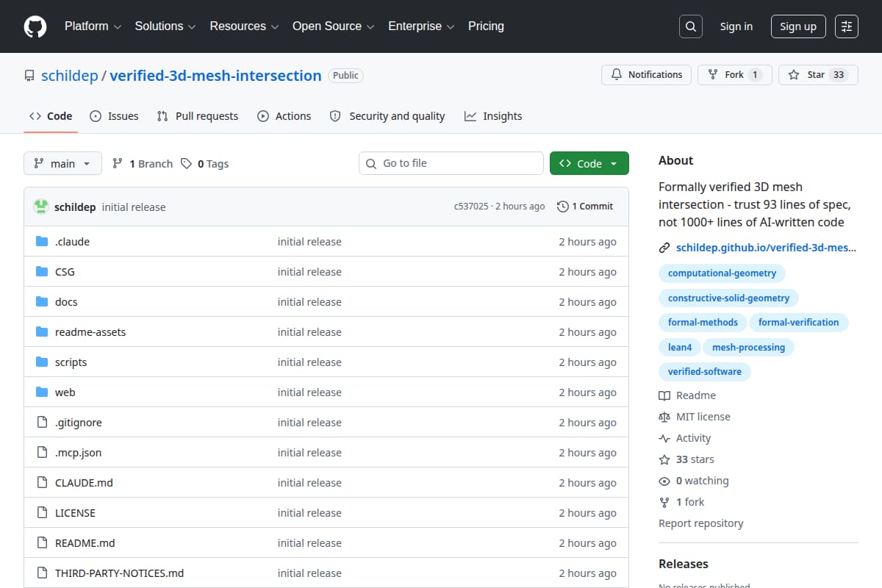Screen dimensions: 882x588
Task: Open the lean4 topic tag
Action: pyautogui.click(x=680, y=348)
